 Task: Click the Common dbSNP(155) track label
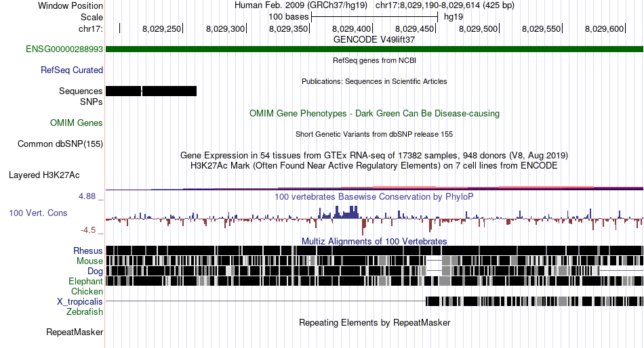[60, 144]
